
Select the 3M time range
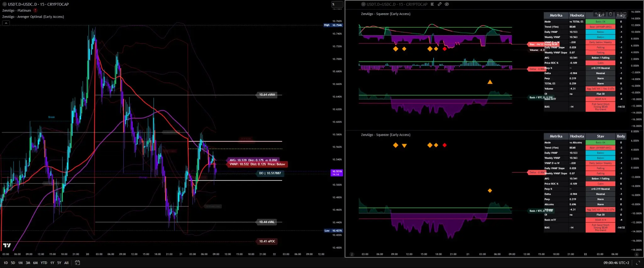(28, 263)
